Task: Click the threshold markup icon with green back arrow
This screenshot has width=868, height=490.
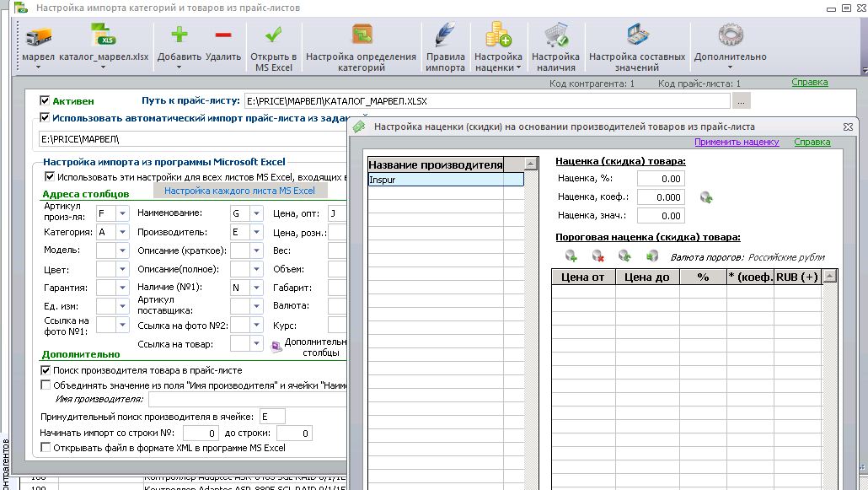Action: click(x=652, y=256)
